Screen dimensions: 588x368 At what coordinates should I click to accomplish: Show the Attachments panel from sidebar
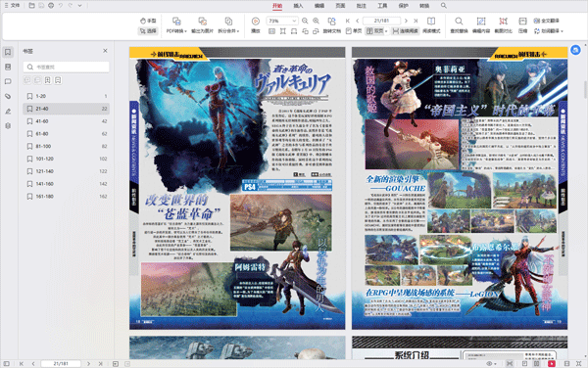point(8,96)
